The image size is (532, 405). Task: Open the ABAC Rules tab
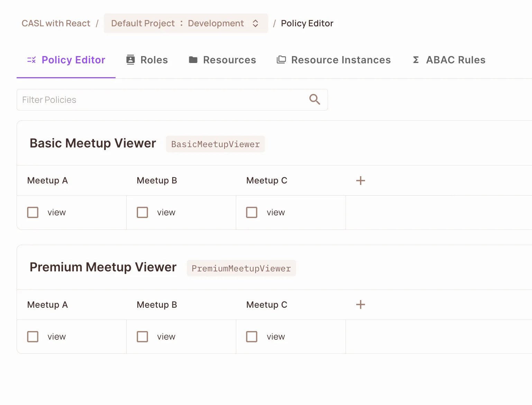click(x=455, y=60)
